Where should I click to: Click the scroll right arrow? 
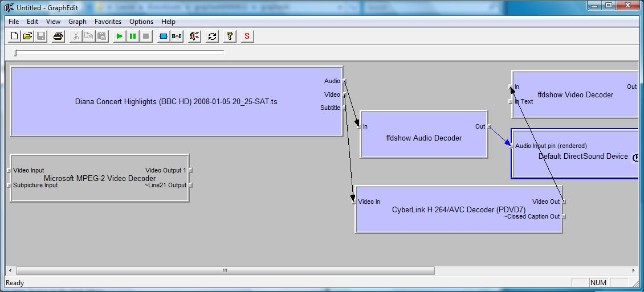[634, 271]
